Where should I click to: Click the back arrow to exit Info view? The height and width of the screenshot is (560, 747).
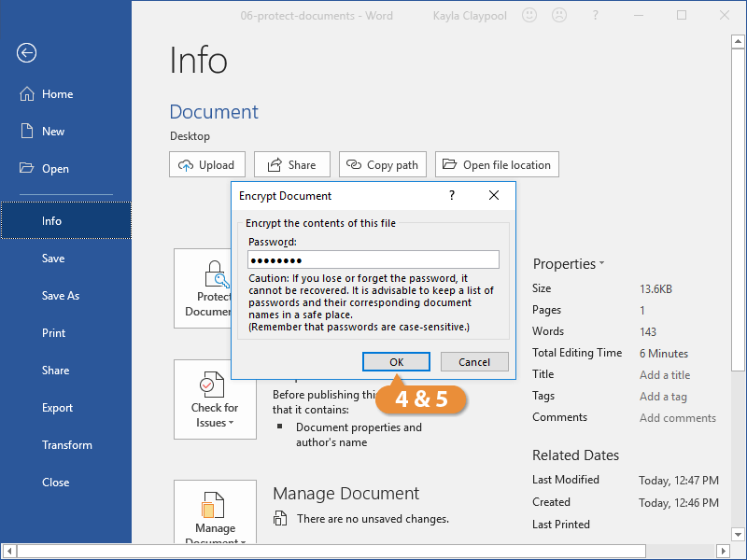coord(25,53)
